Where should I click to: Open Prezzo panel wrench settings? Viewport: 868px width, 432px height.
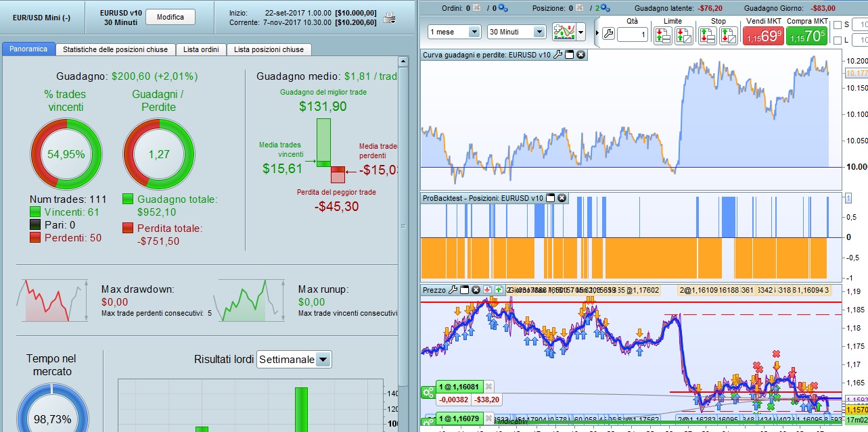pos(453,289)
